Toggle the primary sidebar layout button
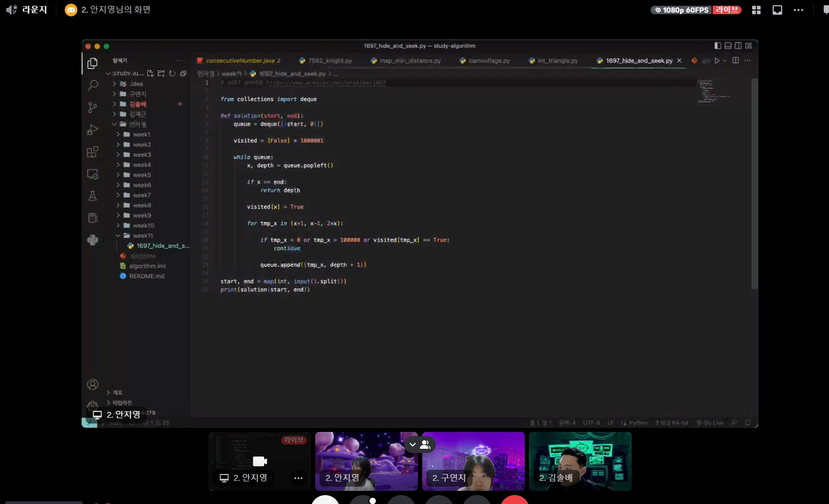Image resolution: width=829 pixels, height=504 pixels. pos(718,46)
